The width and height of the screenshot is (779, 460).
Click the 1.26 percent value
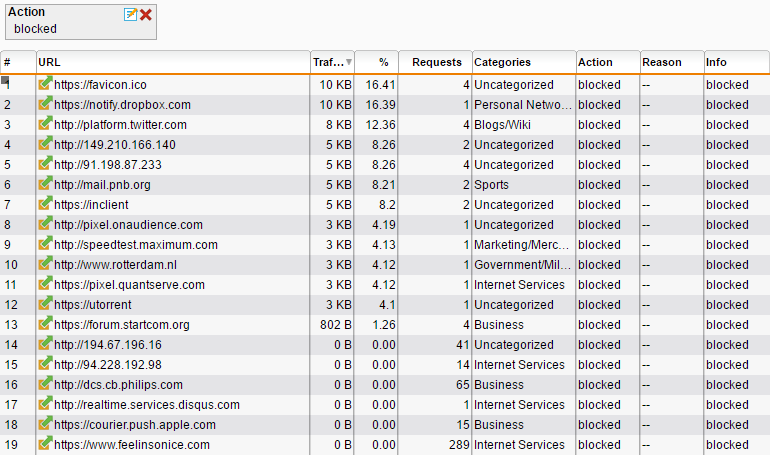pos(384,325)
